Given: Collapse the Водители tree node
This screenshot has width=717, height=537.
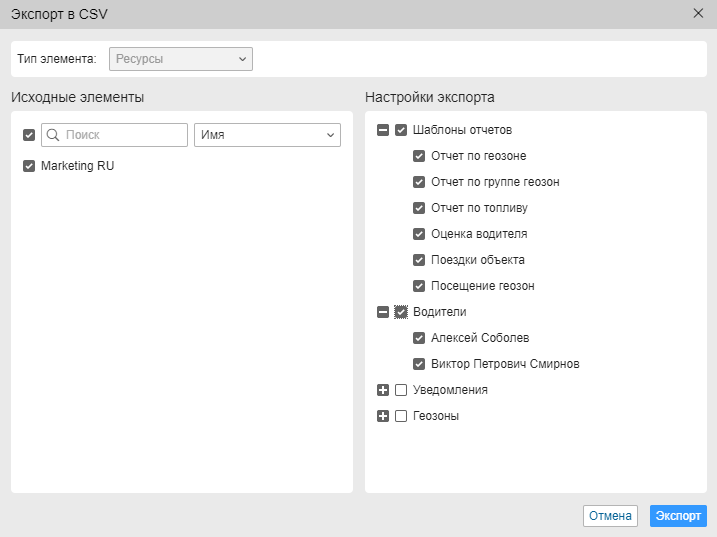Looking at the screenshot, I should point(383,312).
